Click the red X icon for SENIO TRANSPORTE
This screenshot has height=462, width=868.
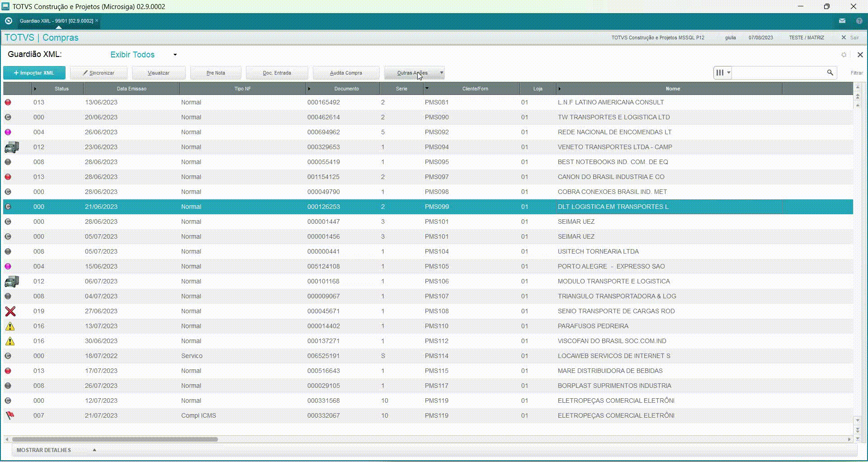(x=10, y=311)
